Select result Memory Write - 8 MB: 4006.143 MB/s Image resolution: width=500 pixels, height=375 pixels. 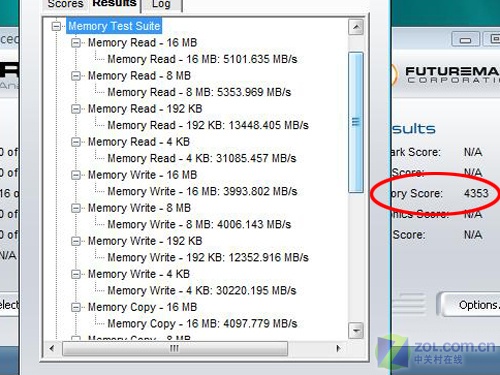click(199, 224)
